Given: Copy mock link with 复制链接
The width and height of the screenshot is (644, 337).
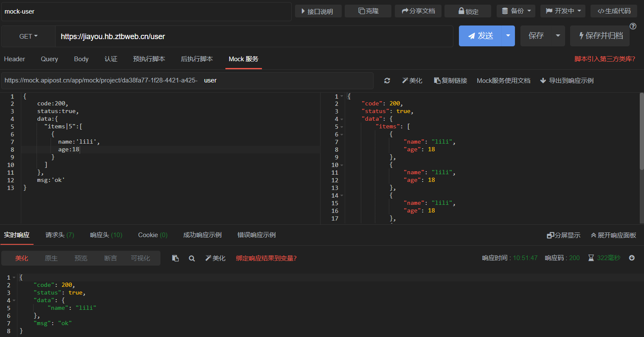Looking at the screenshot, I should [x=450, y=81].
